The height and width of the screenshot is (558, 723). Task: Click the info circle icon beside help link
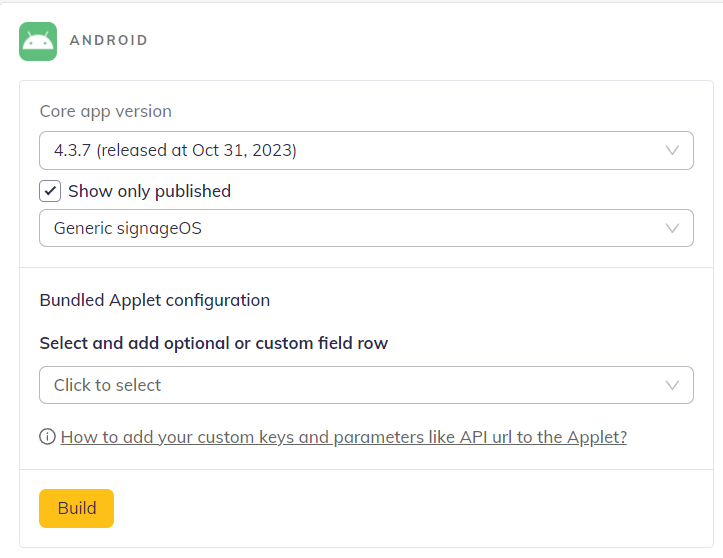[47, 437]
